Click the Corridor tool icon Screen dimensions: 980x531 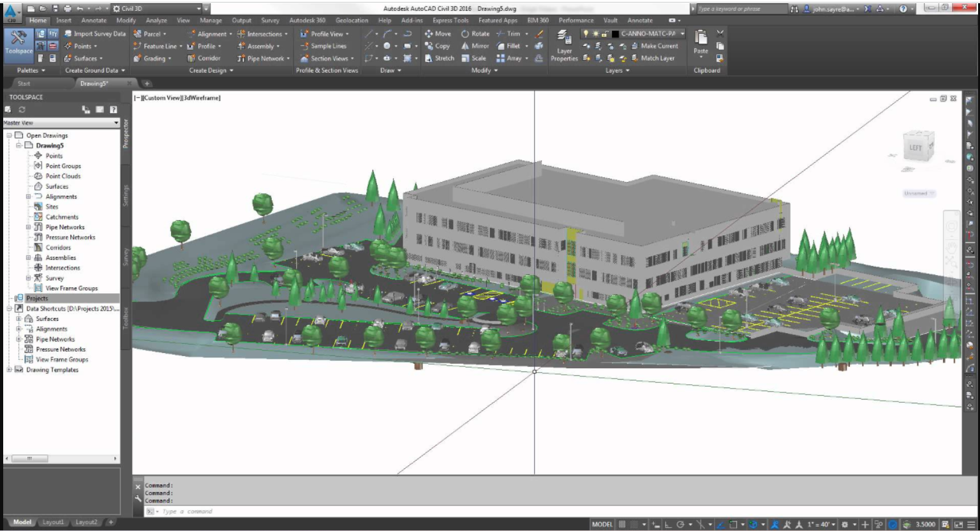click(191, 58)
